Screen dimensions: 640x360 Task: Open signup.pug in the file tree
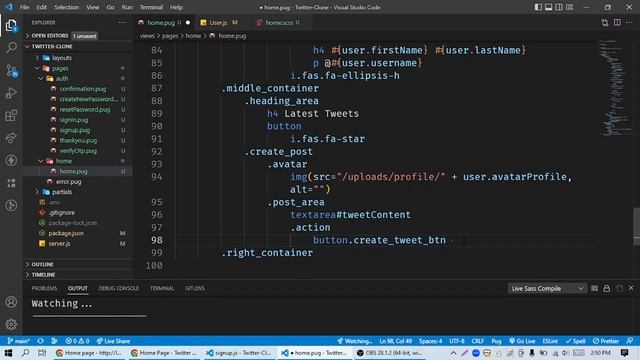coord(75,130)
